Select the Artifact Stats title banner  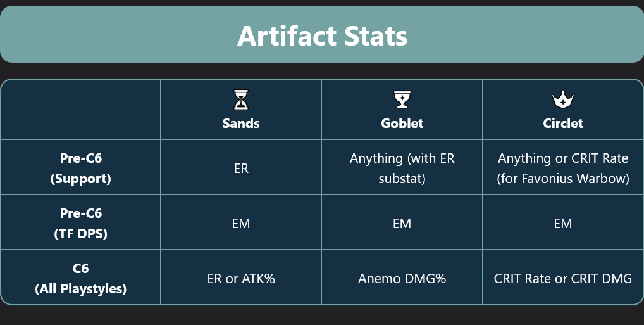(322, 35)
